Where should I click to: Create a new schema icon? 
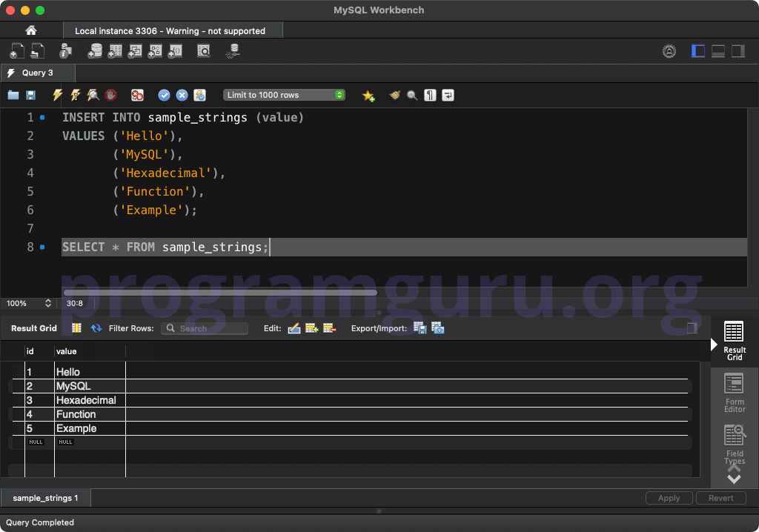coord(95,51)
